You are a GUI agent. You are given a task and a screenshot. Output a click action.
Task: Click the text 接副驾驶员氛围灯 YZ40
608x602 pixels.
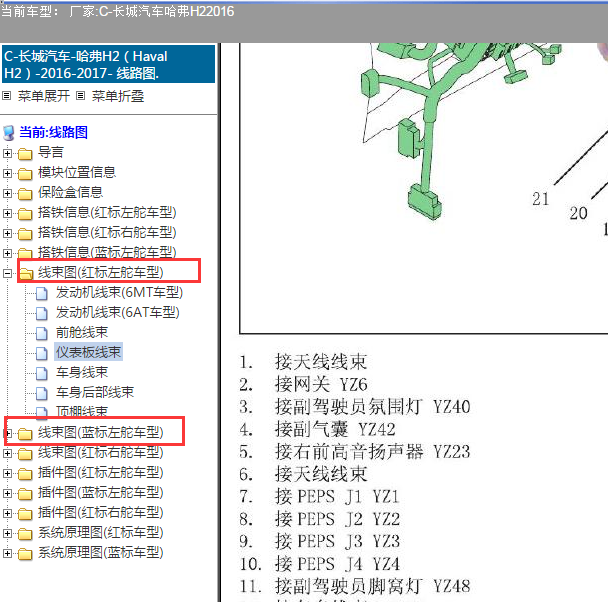click(372, 407)
